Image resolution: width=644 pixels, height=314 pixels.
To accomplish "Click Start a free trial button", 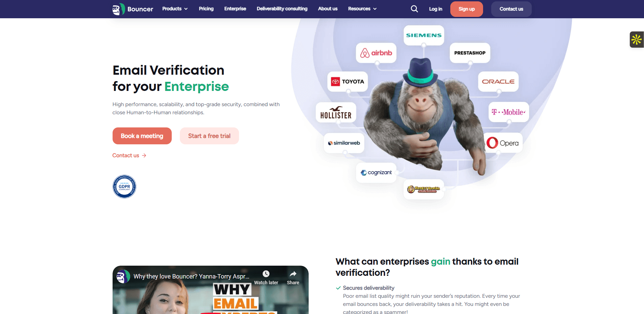I will pyautogui.click(x=209, y=136).
